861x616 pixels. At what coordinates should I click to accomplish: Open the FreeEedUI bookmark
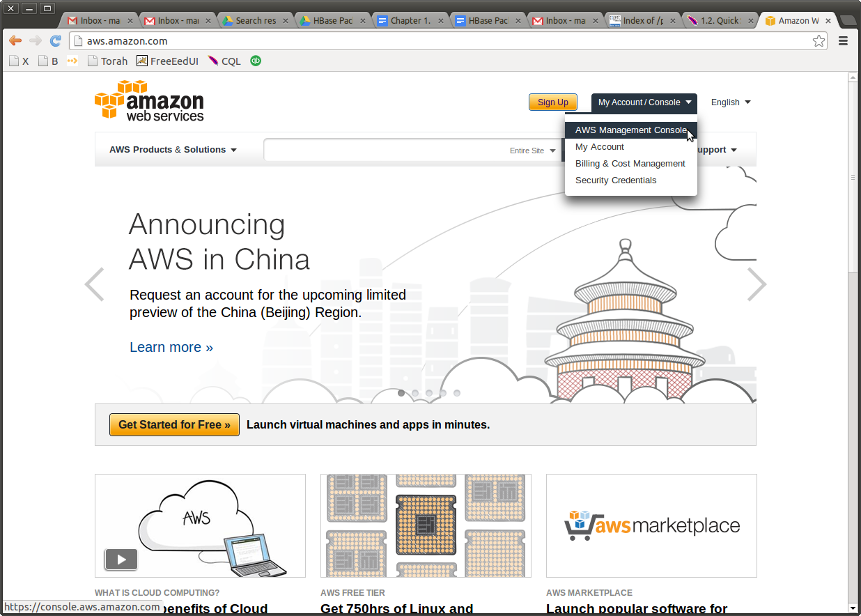coord(168,61)
